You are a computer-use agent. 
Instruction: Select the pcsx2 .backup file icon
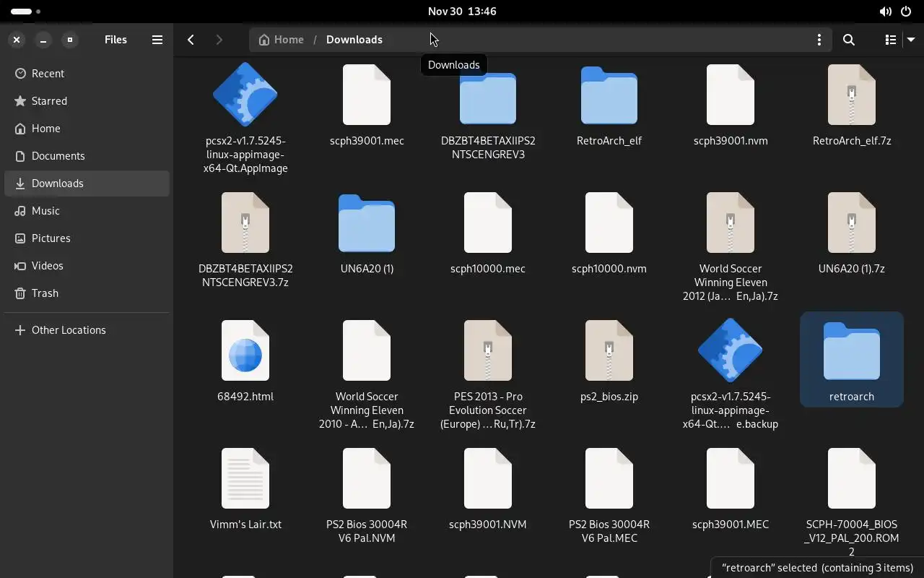tap(731, 350)
